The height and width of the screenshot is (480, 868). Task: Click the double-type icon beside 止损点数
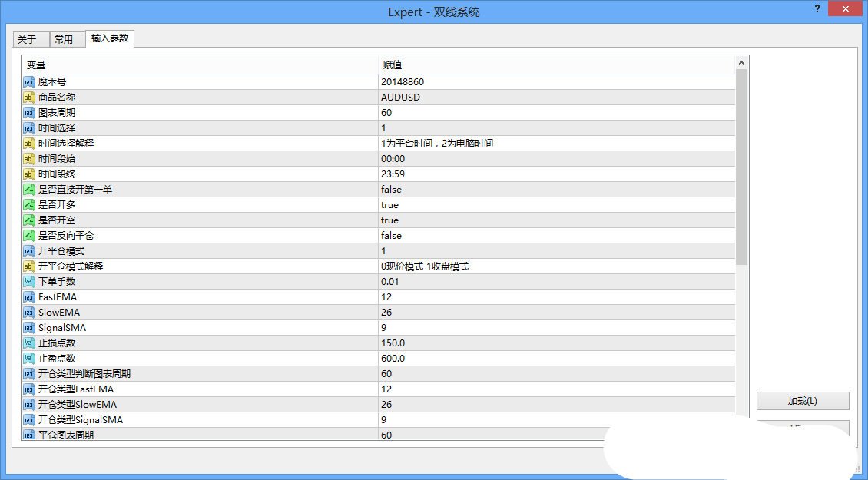point(29,343)
